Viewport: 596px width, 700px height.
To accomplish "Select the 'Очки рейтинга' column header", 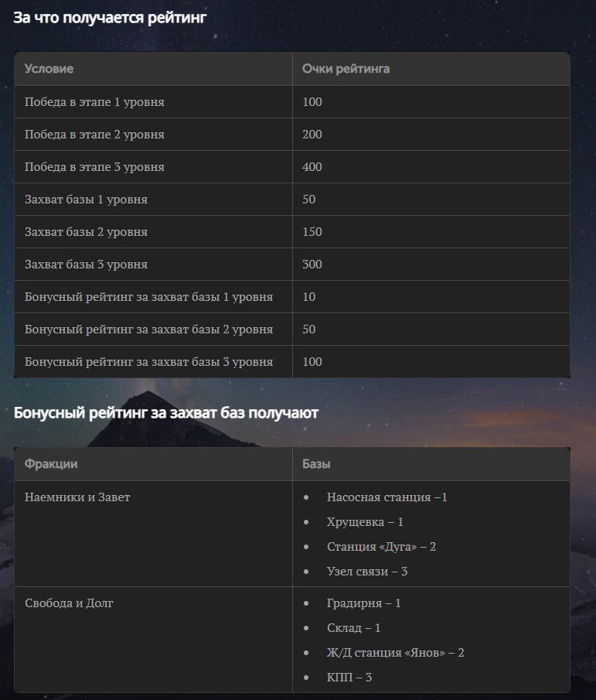I will [x=431, y=69].
